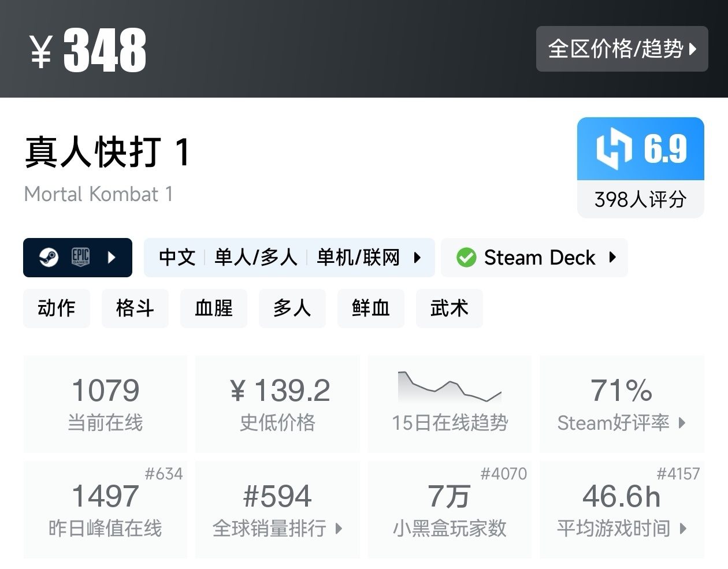Image resolution: width=728 pixels, height=569 pixels.
Task: Expand the 平均游戏时间 arrow
Action: 683,528
